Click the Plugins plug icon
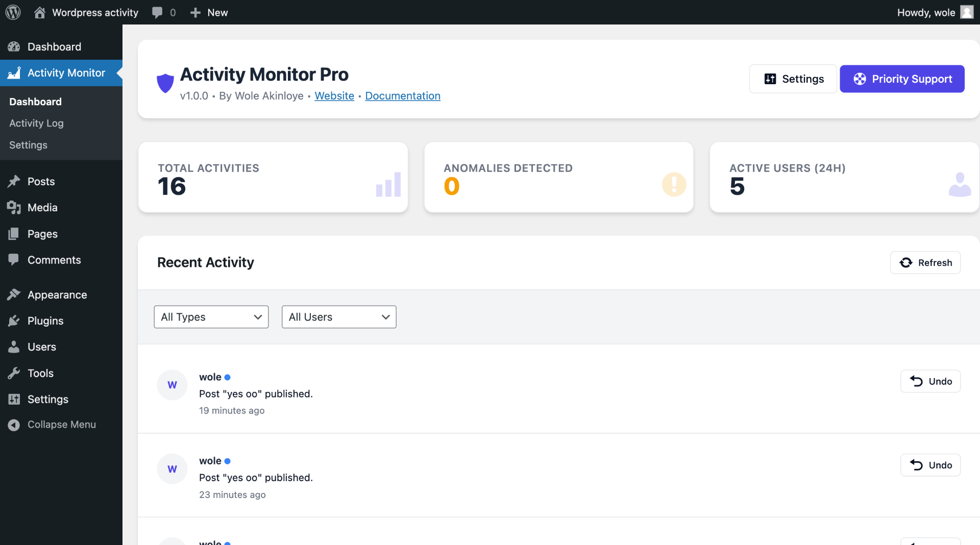This screenshot has height=545, width=980. 14,320
